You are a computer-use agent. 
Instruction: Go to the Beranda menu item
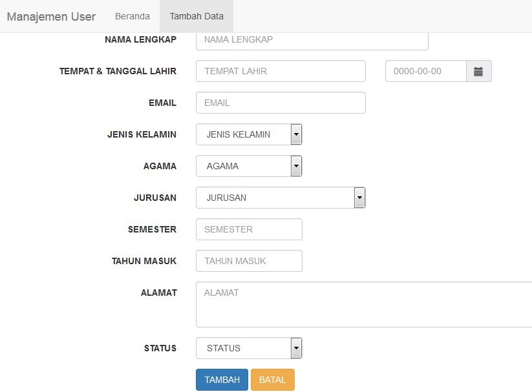coord(133,16)
